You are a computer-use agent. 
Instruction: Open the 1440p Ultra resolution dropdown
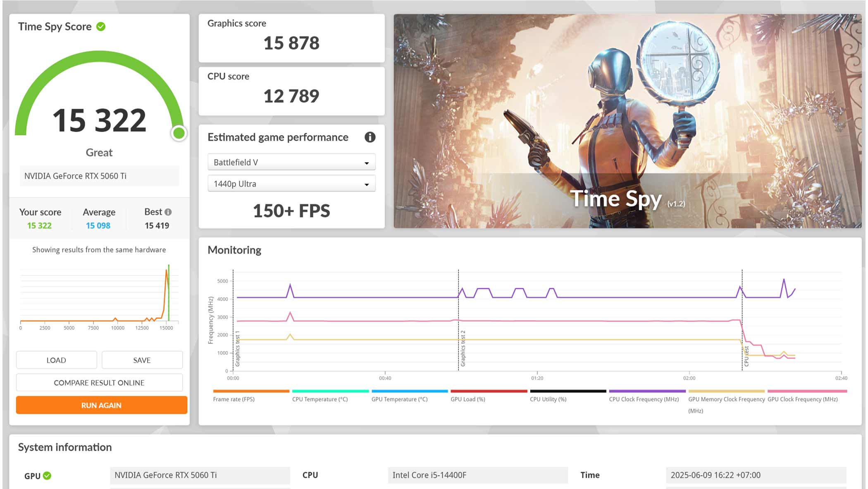click(x=291, y=184)
